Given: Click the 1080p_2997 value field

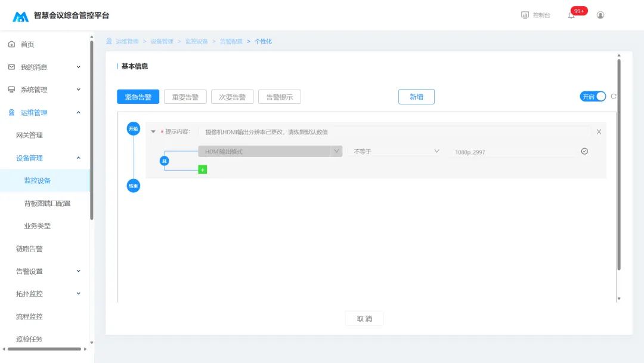Looking at the screenshot, I should [513, 152].
